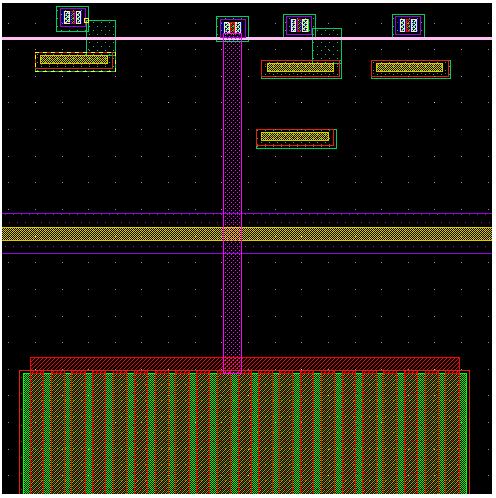Image resolution: width=496 pixels, height=498 pixels.
Task: Select the via cell just right of magenta strip
Action: coord(299,25)
